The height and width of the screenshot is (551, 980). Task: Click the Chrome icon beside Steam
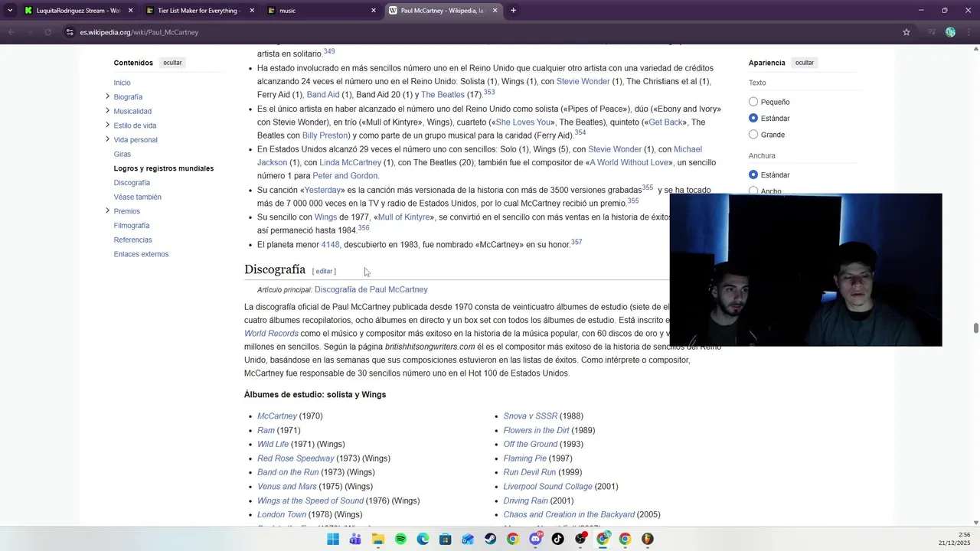(512, 539)
